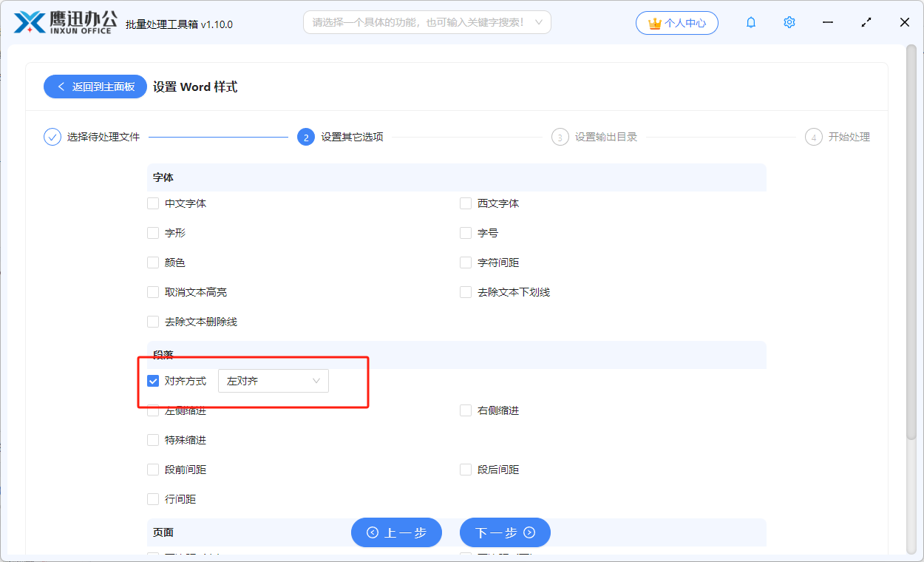Enable 取消文本高亮 checkbox

153,292
